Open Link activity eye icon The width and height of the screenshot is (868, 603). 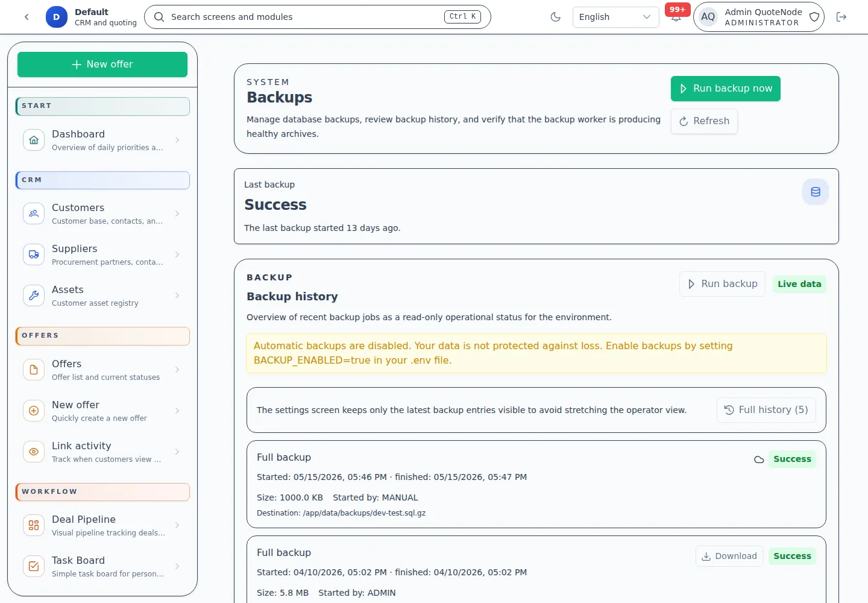point(34,452)
